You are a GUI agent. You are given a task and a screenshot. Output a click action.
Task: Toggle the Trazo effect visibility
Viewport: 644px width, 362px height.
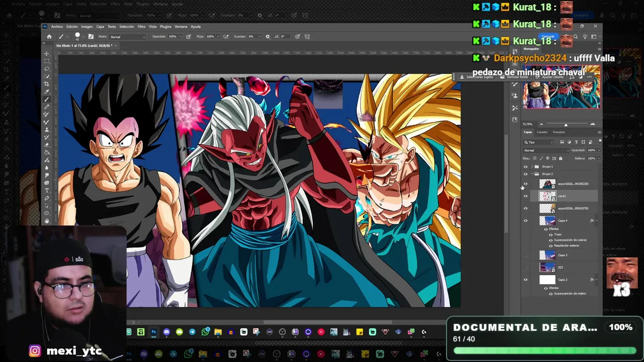coord(550,235)
